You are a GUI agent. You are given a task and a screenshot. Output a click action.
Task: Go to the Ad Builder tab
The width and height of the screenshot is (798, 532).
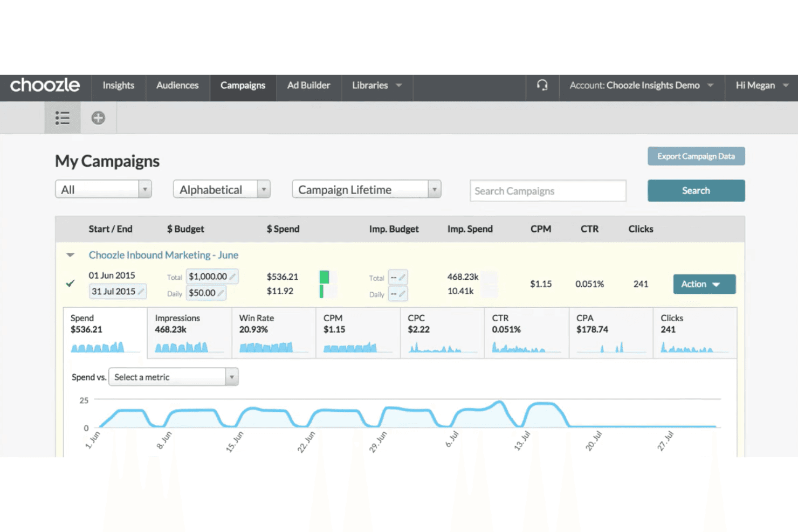coord(308,85)
